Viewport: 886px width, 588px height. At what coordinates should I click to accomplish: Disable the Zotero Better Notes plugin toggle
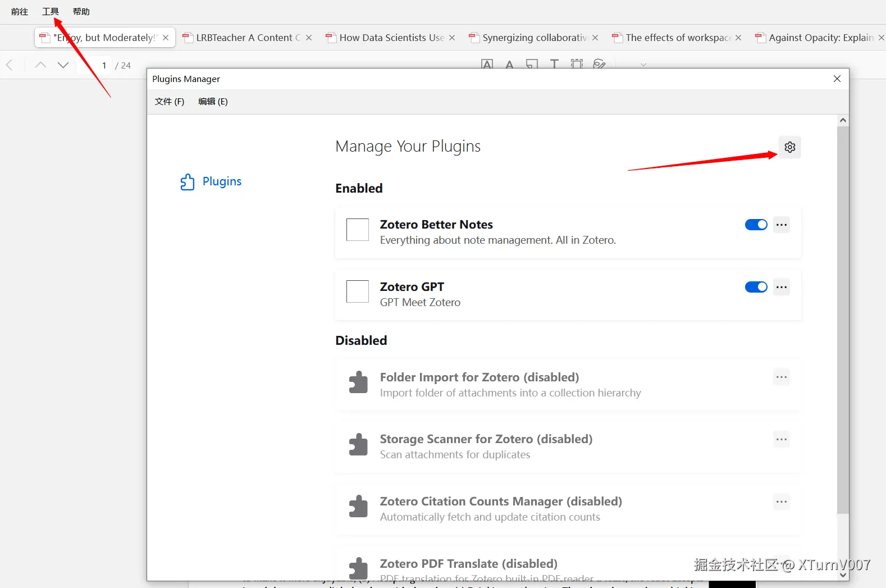point(756,225)
